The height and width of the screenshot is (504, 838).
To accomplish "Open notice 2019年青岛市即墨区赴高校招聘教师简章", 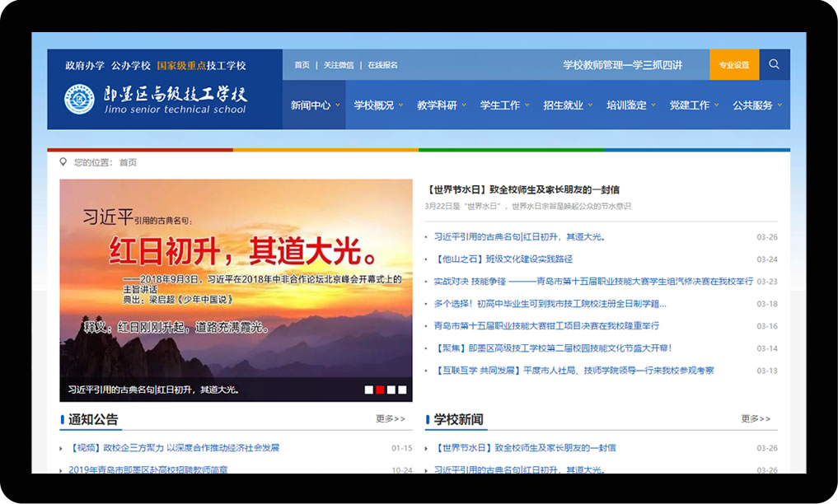I will click(148, 470).
